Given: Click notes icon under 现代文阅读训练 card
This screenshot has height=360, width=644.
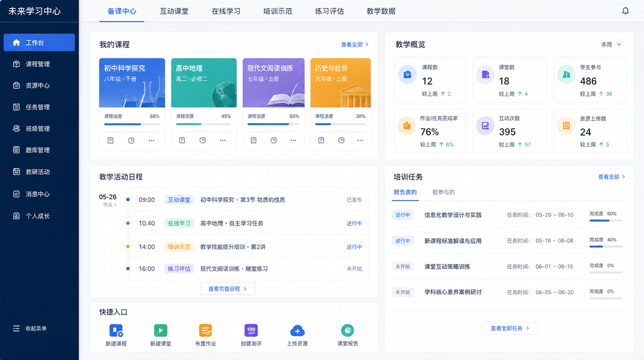Looking at the screenshot, I should coord(253,140).
